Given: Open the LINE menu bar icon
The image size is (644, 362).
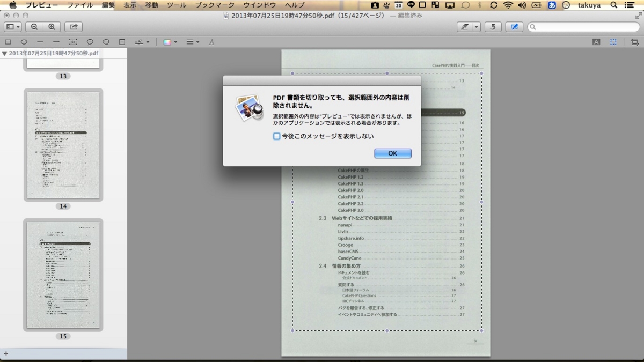Looking at the screenshot, I should pos(411,5).
